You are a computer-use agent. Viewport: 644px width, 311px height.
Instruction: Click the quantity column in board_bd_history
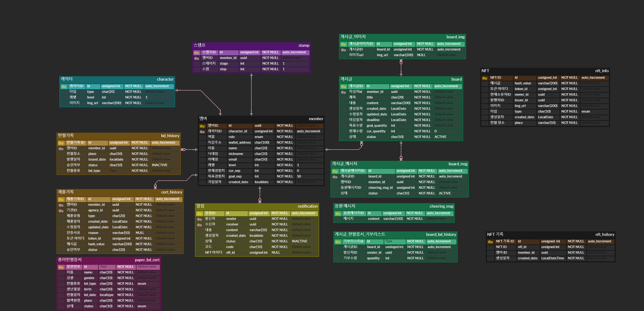tap(373, 258)
